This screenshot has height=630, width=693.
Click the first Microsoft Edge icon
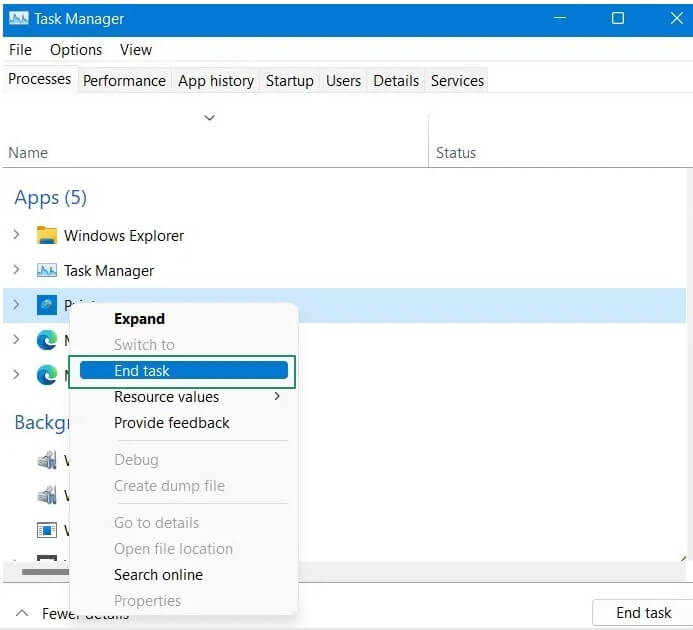tap(46, 340)
